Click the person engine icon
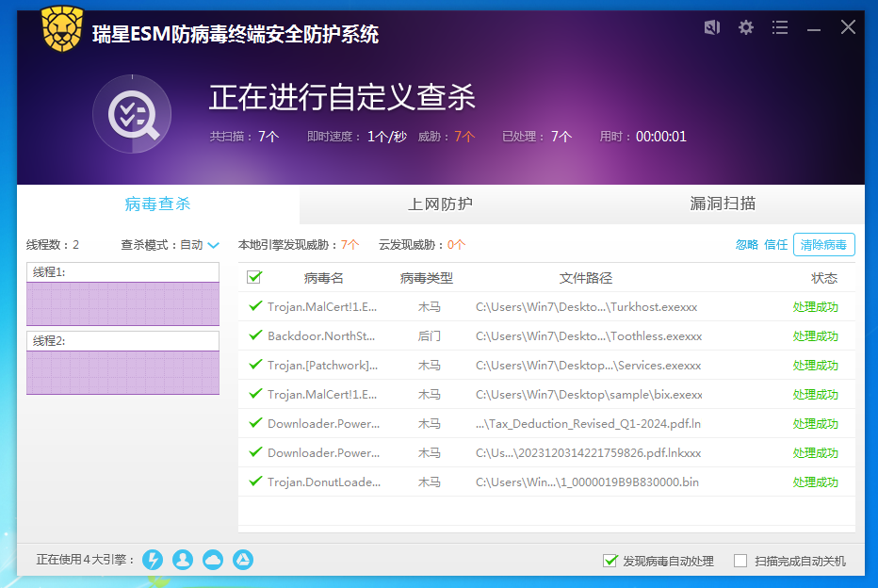878x588 pixels. pos(183,560)
